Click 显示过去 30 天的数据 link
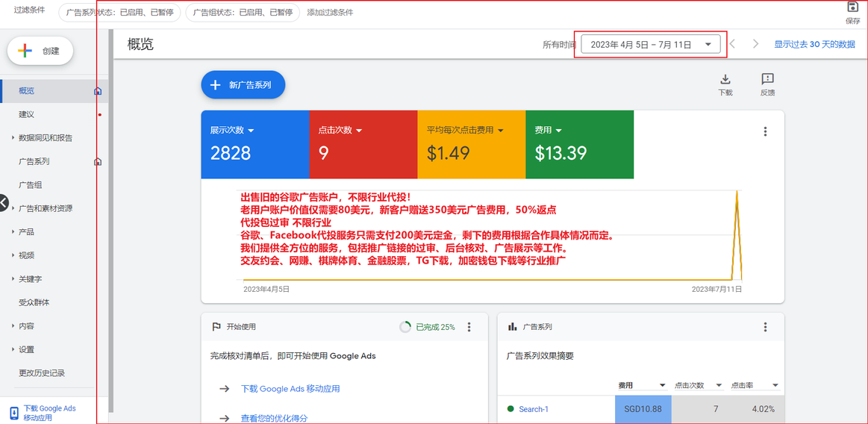The width and height of the screenshot is (868, 424). (814, 44)
